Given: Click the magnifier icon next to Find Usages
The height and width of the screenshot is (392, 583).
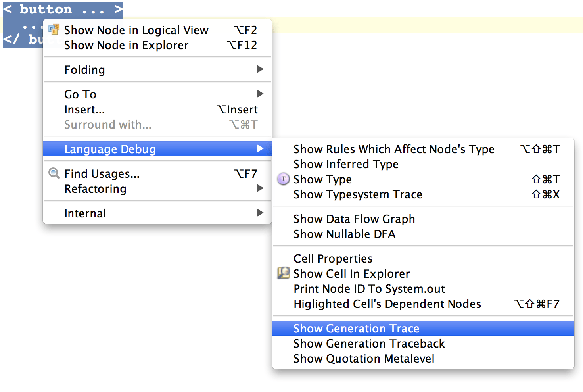Looking at the screenshot, I should click(x=54, y=174).
